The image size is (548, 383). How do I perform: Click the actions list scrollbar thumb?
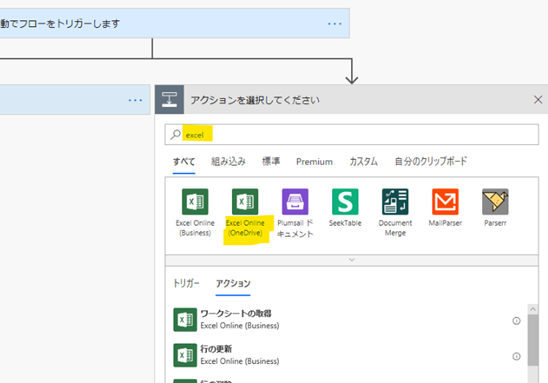(x=533, y=340)
